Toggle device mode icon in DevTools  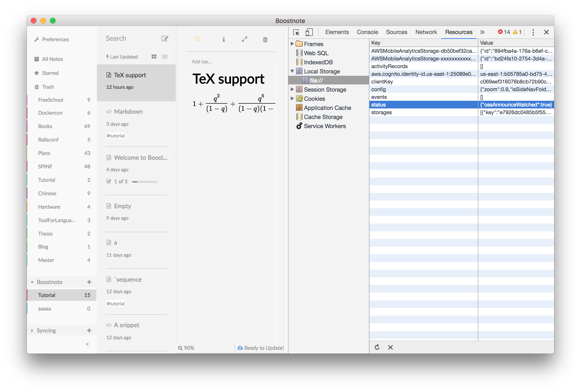point(309,32)
